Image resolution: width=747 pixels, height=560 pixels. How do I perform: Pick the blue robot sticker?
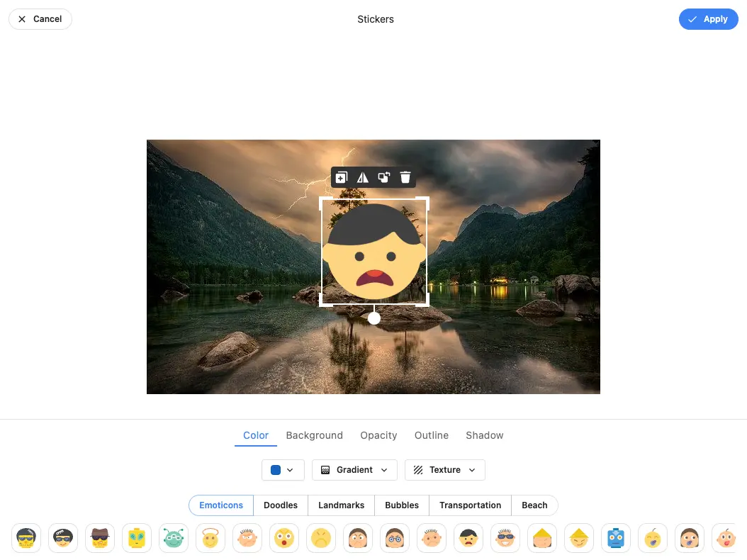click(x=616, y=539)
